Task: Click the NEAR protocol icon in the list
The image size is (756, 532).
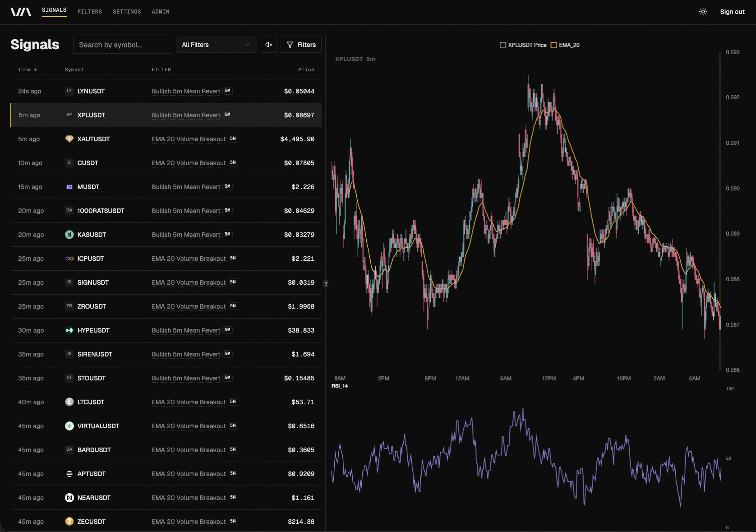Action: [x=69, y=498]
